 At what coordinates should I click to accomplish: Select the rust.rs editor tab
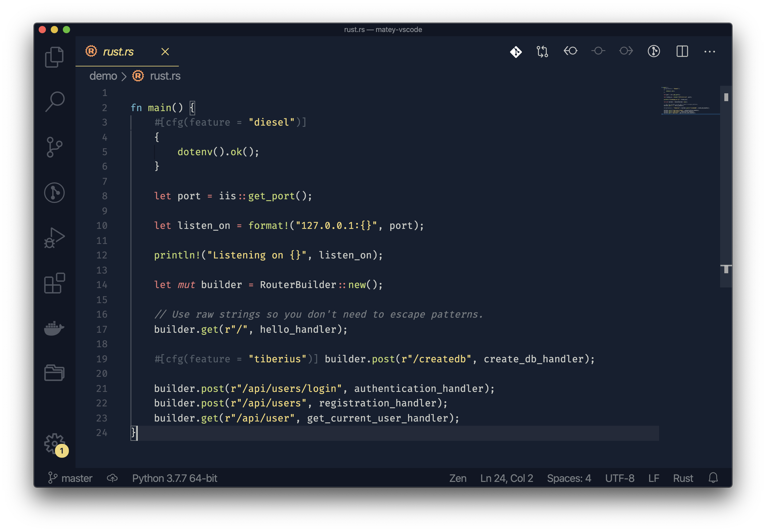[118, 52]
